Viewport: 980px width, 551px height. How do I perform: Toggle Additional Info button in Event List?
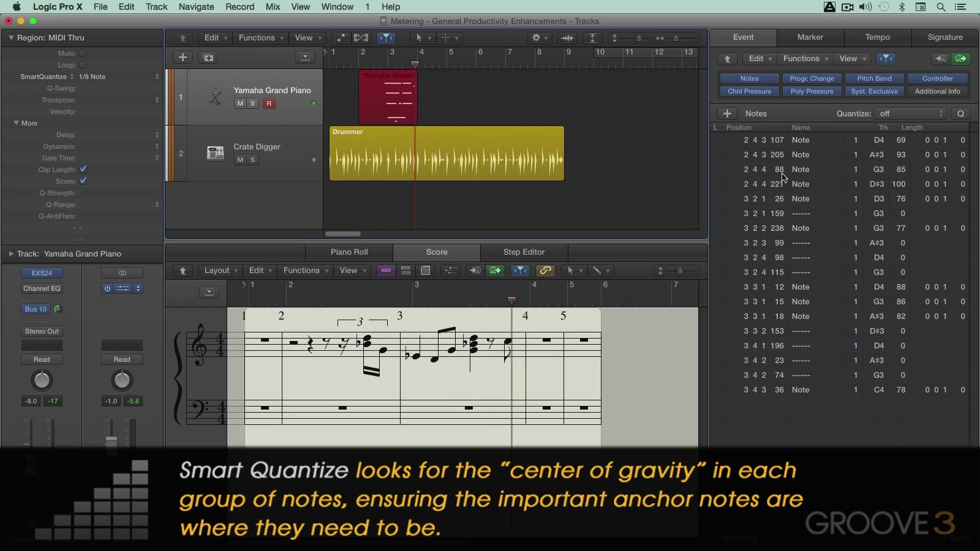click(938, 91)
